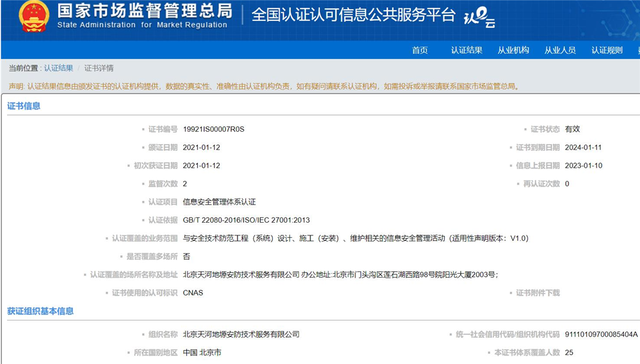The width and height of the screenshot is (640, 364).
Task: Click the 认e云 platform logo
Action: [x=479, y=17]
